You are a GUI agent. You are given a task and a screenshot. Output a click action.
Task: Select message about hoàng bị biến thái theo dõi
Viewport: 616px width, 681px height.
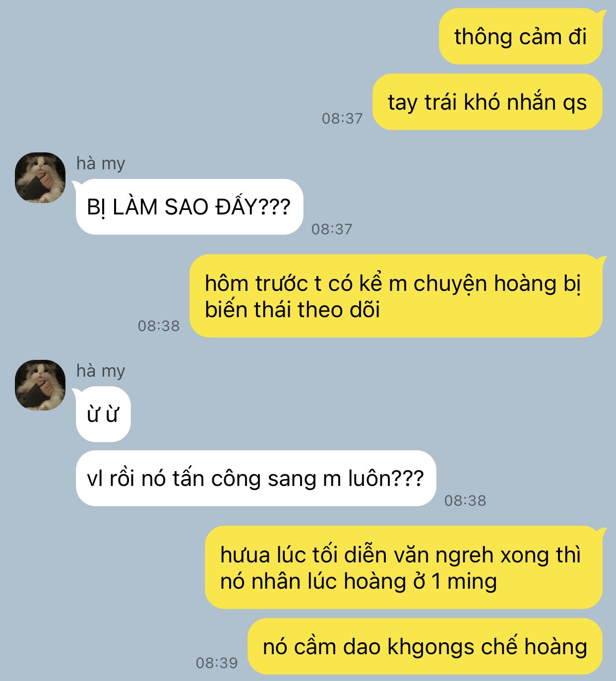click(396, 296)
